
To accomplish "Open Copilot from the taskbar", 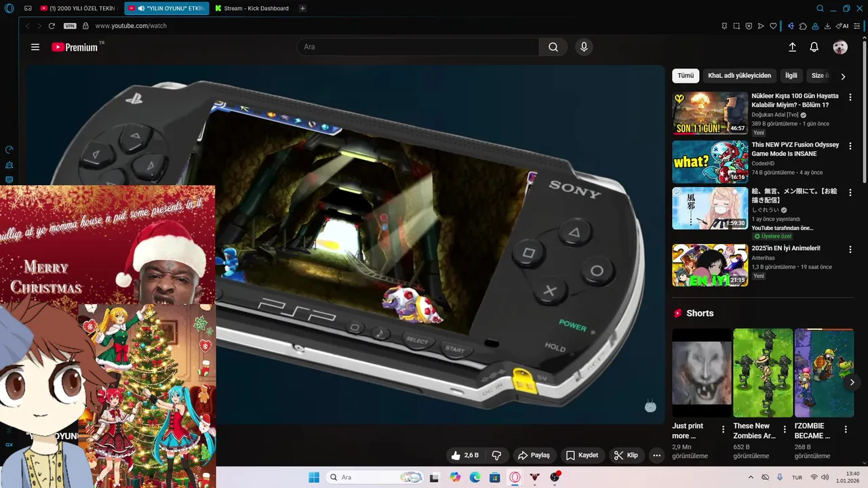I will [454, 477].
